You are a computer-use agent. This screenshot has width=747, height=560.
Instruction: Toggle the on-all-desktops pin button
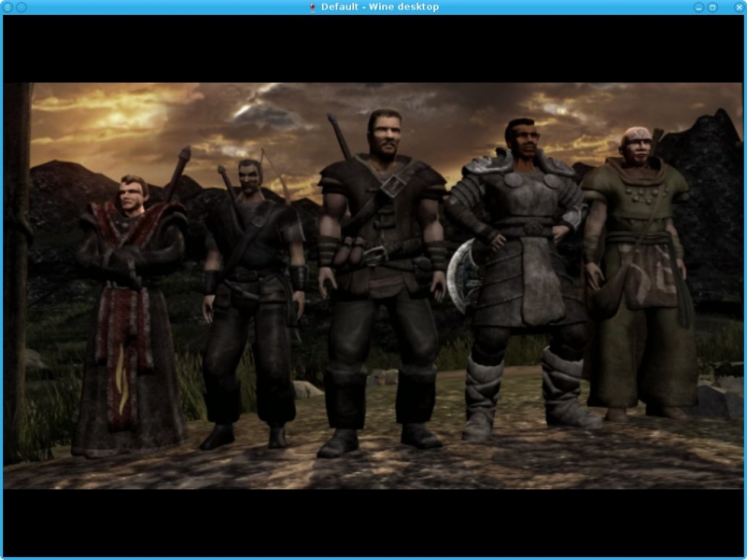tap(21, 7)
